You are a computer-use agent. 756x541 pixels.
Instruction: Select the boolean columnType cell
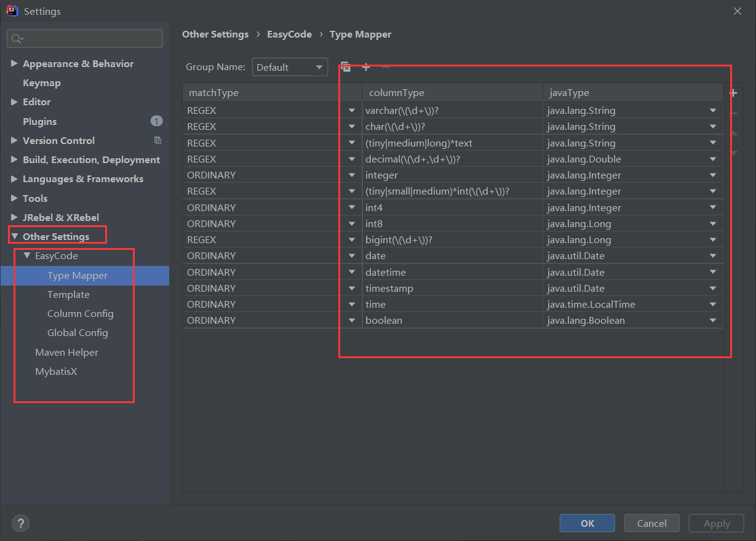[x=452, y=321]
